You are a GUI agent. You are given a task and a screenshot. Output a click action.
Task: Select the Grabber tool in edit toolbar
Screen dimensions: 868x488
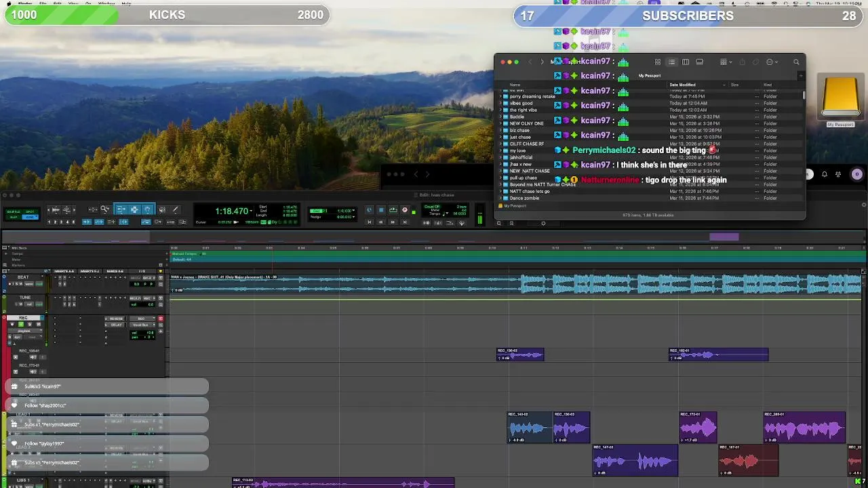(148, 209)
